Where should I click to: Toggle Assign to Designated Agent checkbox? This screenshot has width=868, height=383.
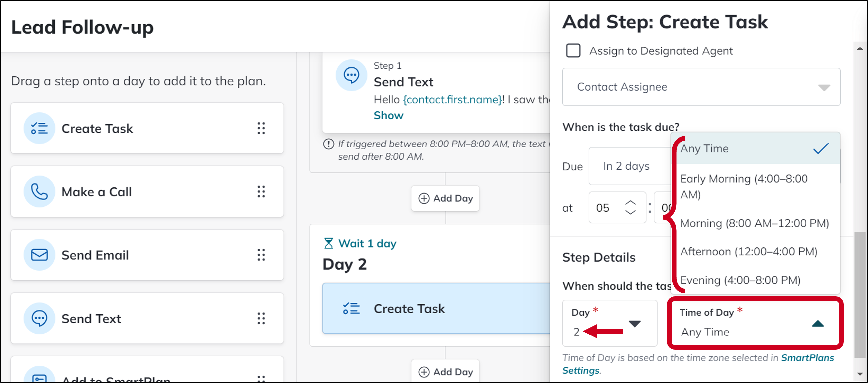coord(573,51)
